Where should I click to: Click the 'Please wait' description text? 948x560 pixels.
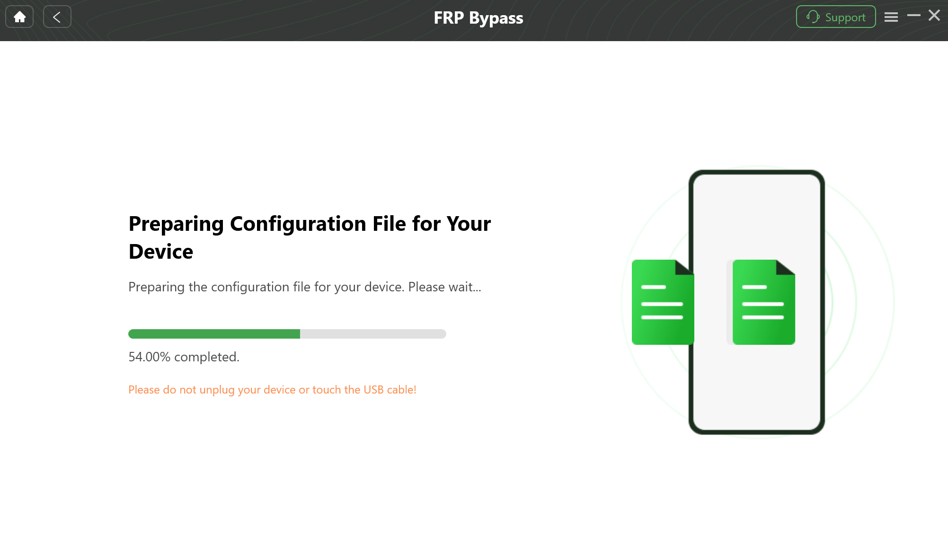coord(304,287)
